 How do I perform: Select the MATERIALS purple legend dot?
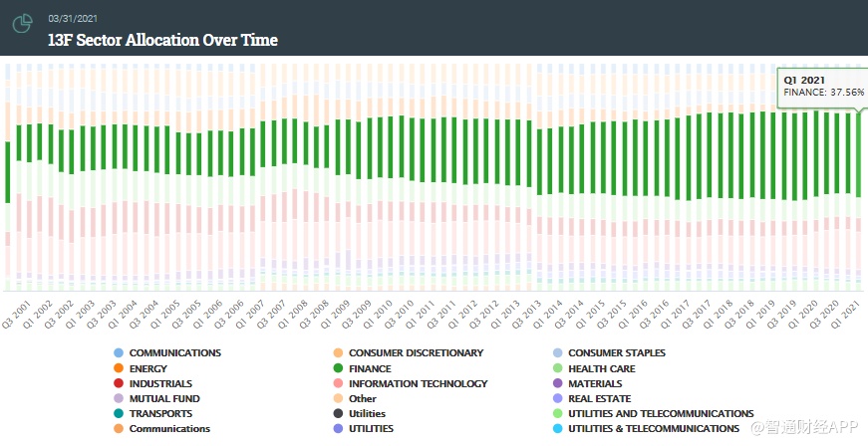tap(557, 383)
